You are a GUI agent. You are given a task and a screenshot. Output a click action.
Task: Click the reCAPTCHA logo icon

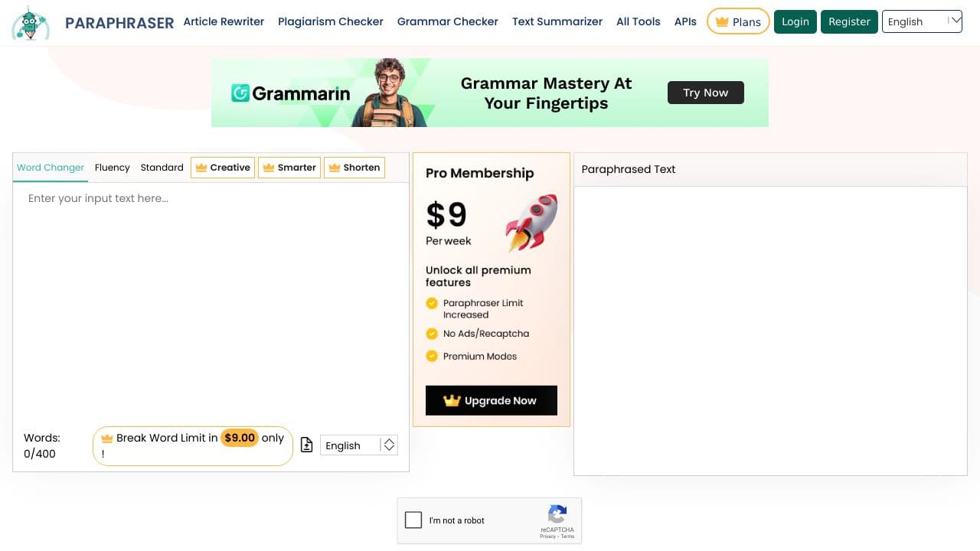coord(557,514)
